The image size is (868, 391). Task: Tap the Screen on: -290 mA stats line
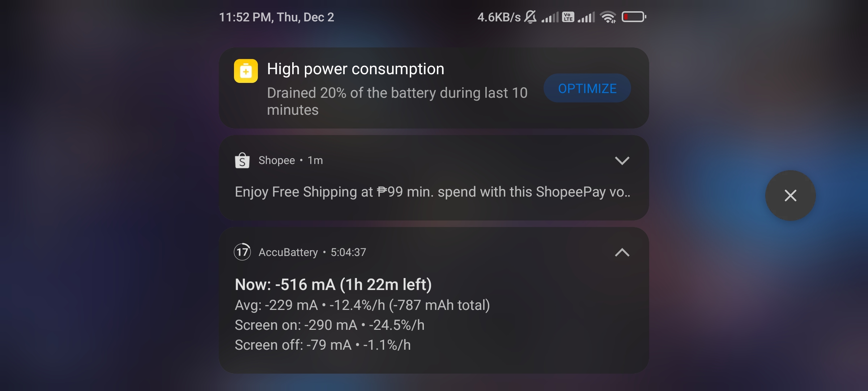[x=329, y=325]
